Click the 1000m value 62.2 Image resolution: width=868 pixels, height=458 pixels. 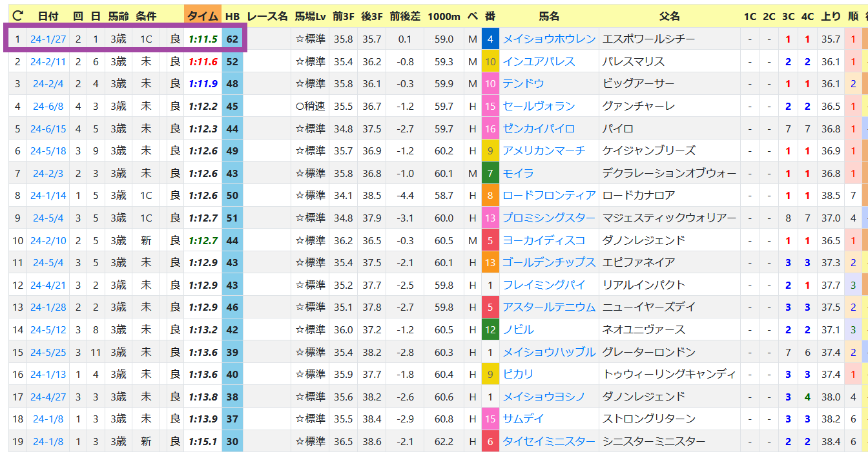pyautogui.click(x=444, y=442)
